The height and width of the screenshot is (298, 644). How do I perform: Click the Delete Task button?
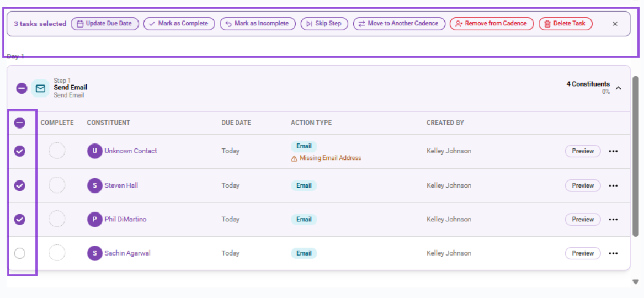(x=566, y=24)
